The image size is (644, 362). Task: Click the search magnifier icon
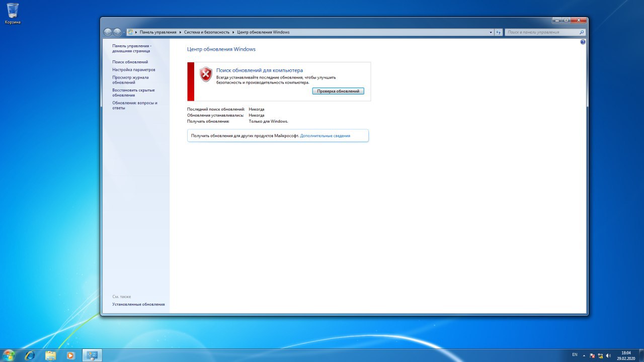(582, 32)
